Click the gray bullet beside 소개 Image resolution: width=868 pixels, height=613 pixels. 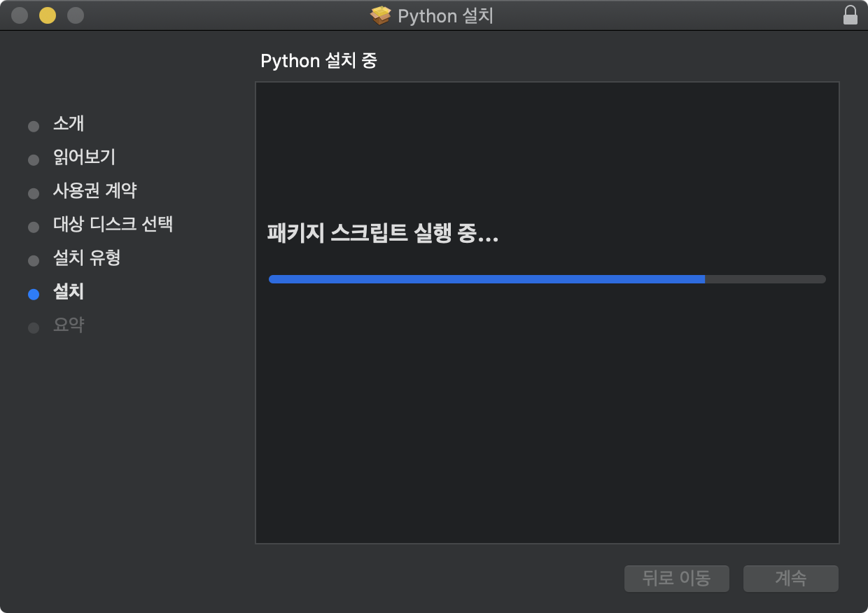[34, 127]
